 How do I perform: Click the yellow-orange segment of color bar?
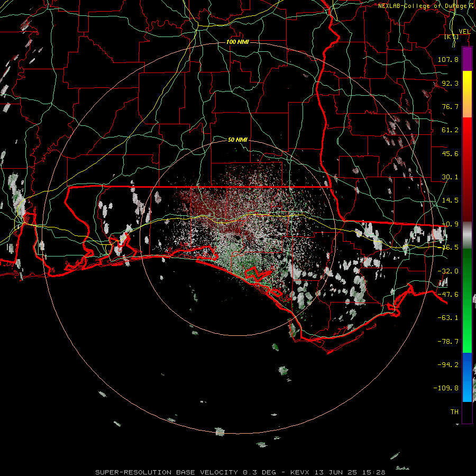click(467, 94)
